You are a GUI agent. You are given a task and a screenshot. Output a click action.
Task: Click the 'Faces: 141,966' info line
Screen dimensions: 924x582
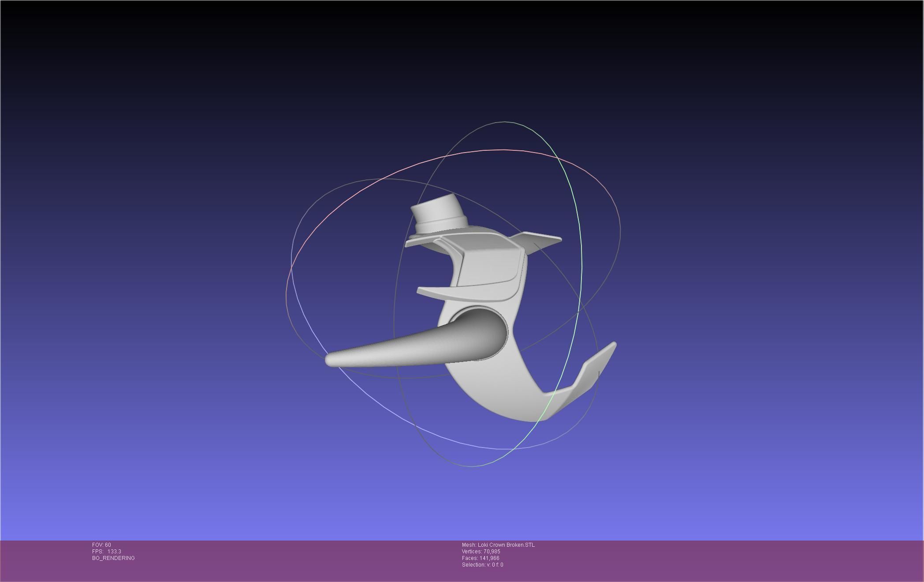(481, 558)
